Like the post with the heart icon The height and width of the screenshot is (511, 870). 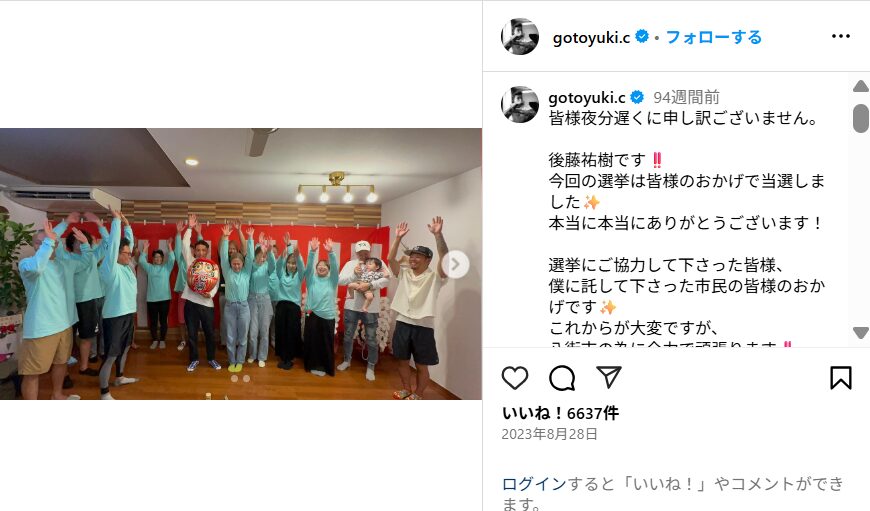click(x=515, y=378)
